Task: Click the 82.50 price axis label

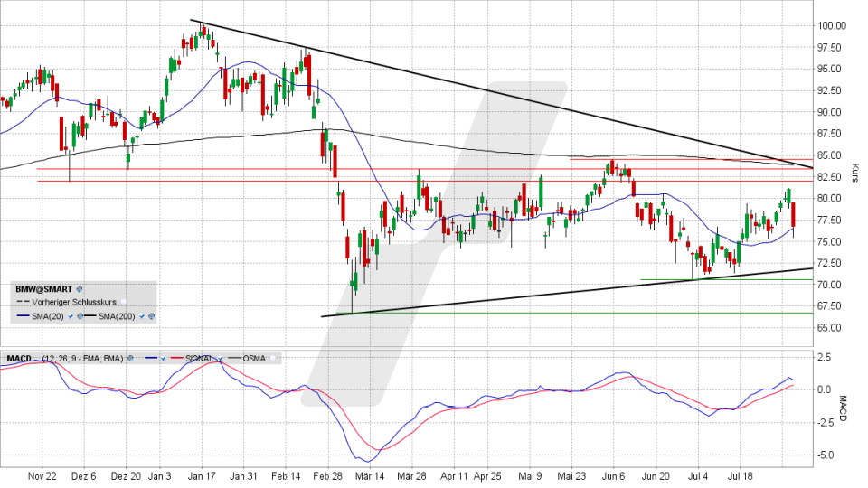Action: click(x=830, y=177)
